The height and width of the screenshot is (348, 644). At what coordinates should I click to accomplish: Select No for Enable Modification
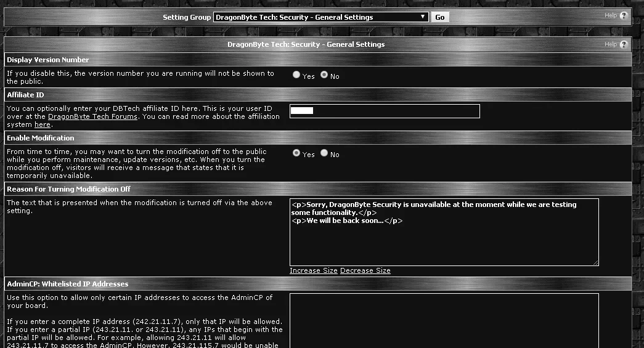point(324,153)
